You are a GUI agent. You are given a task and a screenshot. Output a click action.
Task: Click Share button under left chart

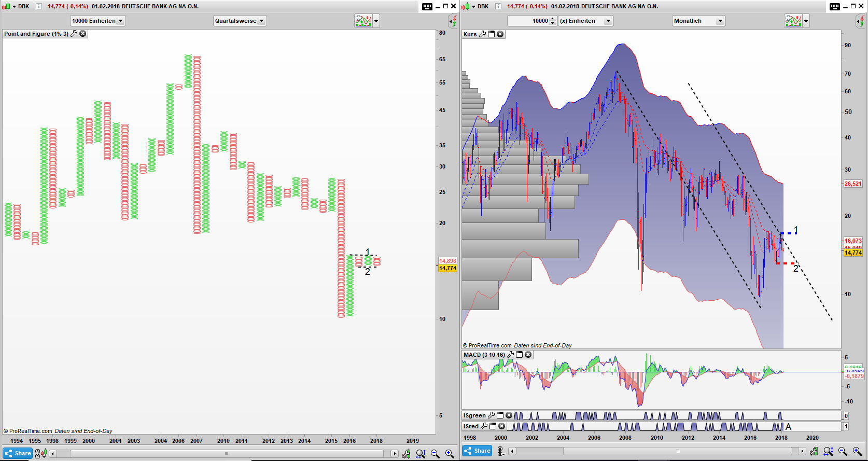coord(18,453)
